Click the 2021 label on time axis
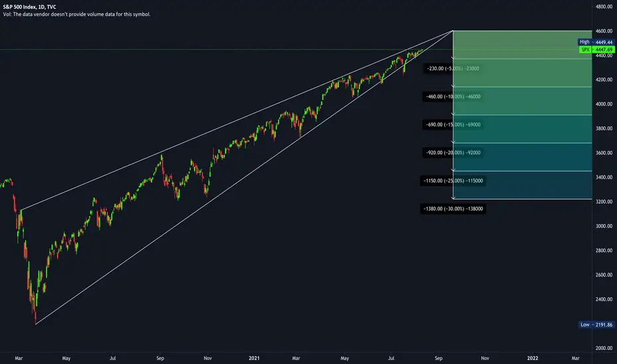Image resolution: width=617 pixels, height=364 pixels. point(254,358)
